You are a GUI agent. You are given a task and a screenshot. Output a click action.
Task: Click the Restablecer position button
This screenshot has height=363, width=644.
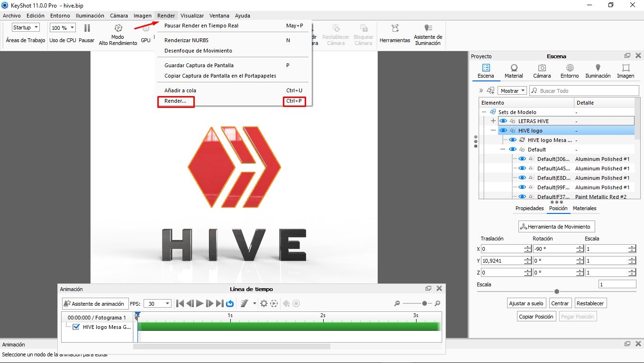point(590,303)
